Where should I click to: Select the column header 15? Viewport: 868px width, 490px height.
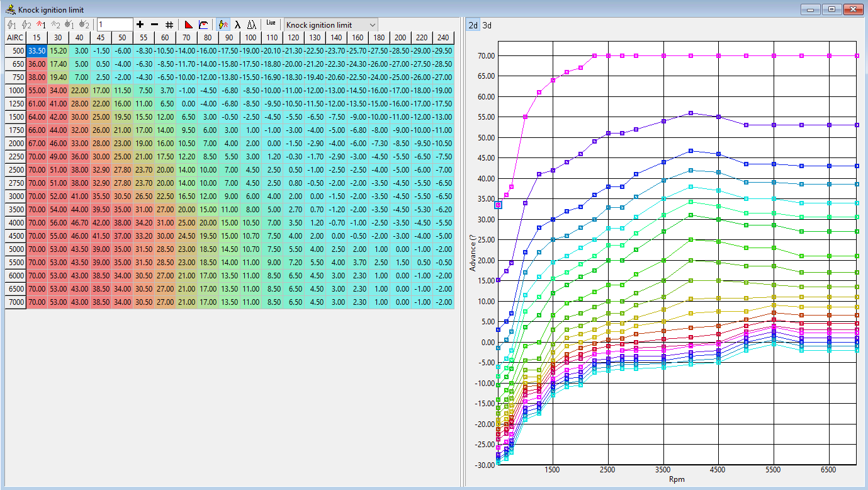37,38
